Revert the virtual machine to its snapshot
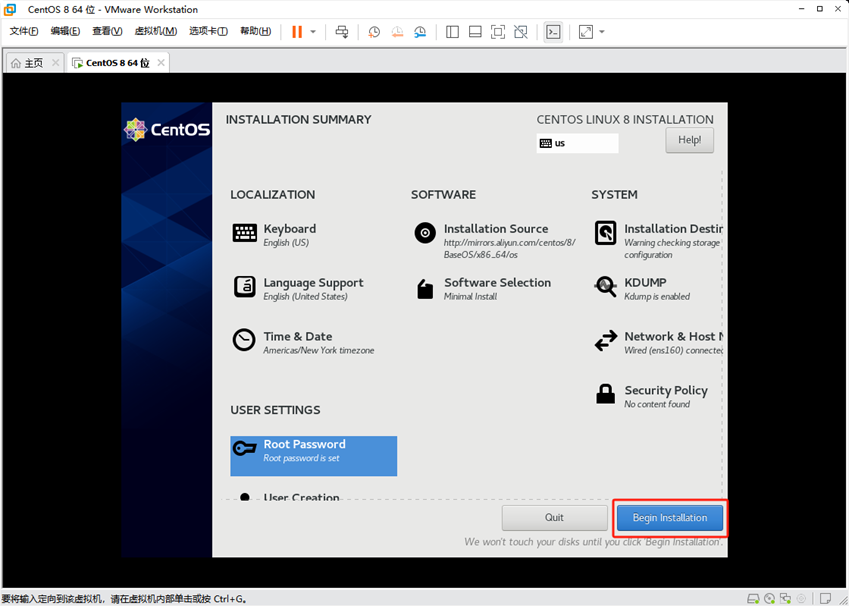 (397, 32)
